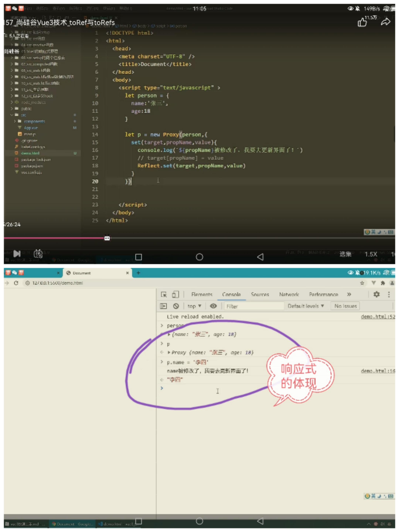Image resolution: width=399 pixels, height=532 pixels.
Task: Expand the Proxy object in console
Action: (x=169, y=353)
